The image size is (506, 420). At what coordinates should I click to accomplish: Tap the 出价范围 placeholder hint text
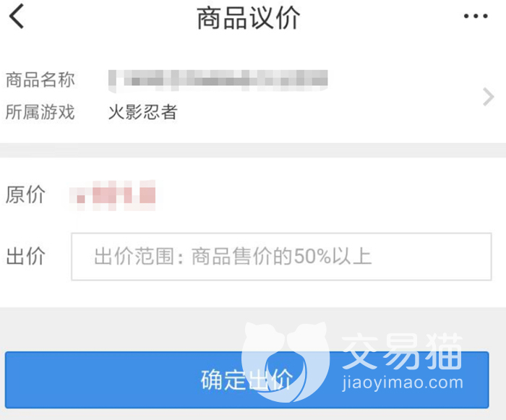(x=233, y=257)
